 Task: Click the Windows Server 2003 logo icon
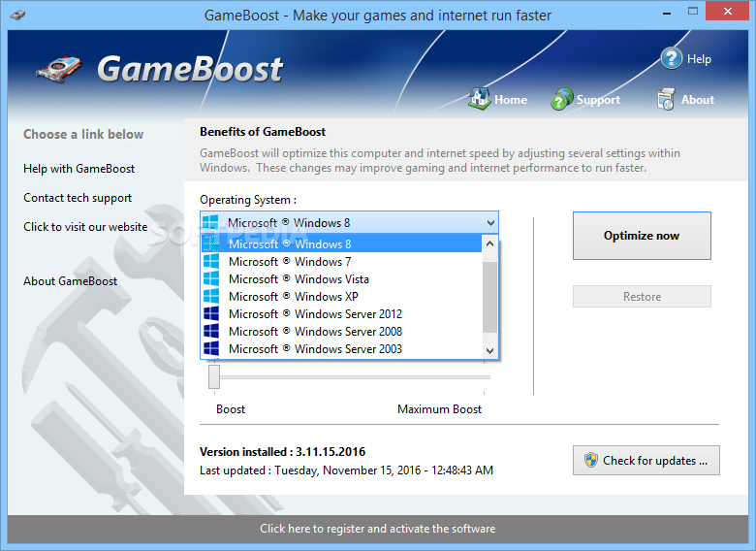211,348
